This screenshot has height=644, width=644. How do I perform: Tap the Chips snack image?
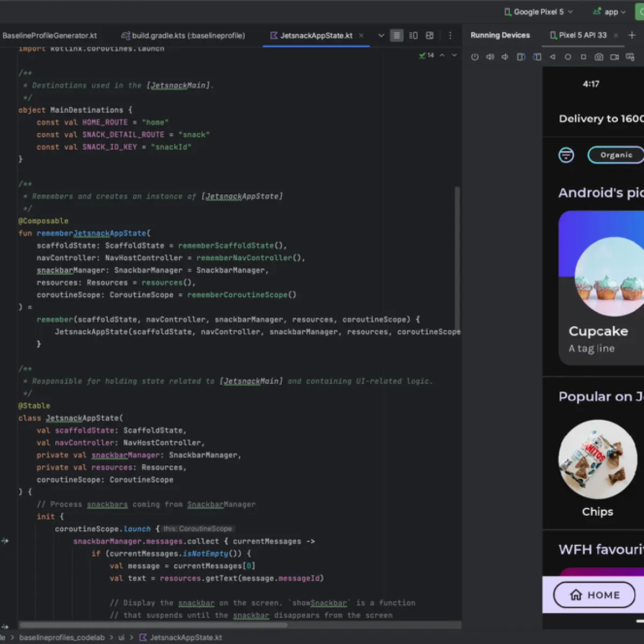click(x=597, y=459)
